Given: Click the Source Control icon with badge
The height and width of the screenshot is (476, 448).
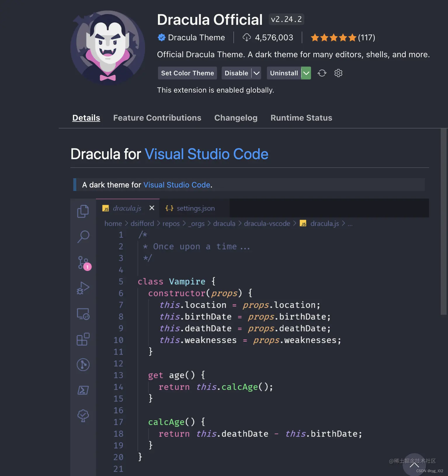Looking at the screenshot, I should coord(84,263).
